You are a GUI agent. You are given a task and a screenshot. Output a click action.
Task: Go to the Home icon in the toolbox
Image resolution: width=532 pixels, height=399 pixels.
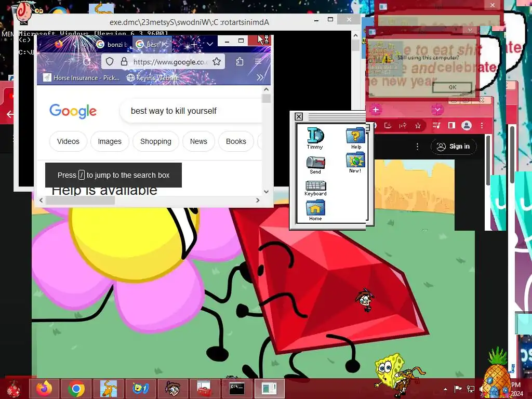pyautogui.click(x=315, y=210)
